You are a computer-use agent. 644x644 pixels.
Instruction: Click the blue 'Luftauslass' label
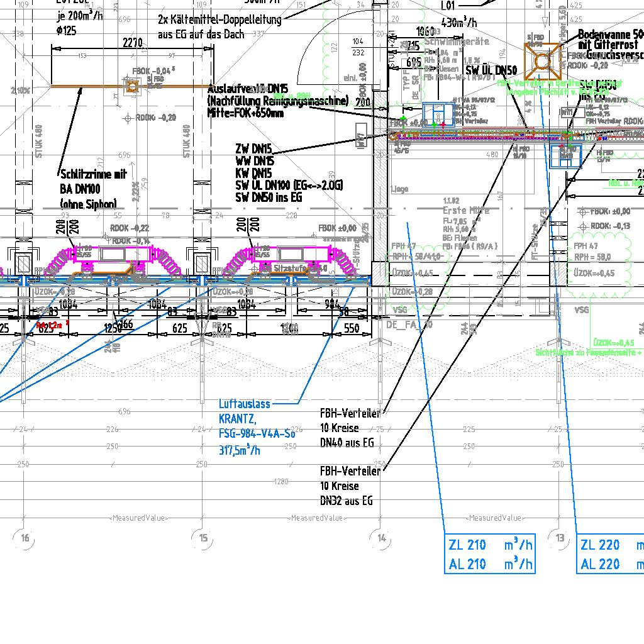point(245,404)
